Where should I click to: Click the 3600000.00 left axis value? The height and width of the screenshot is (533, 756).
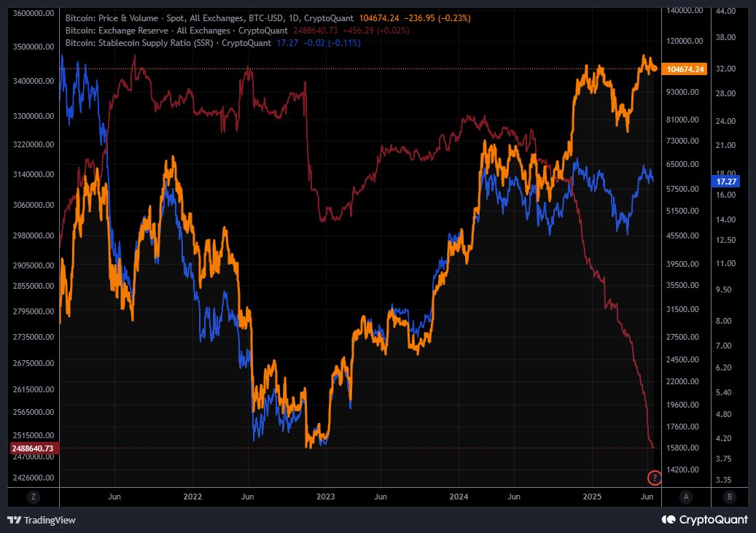34,13
